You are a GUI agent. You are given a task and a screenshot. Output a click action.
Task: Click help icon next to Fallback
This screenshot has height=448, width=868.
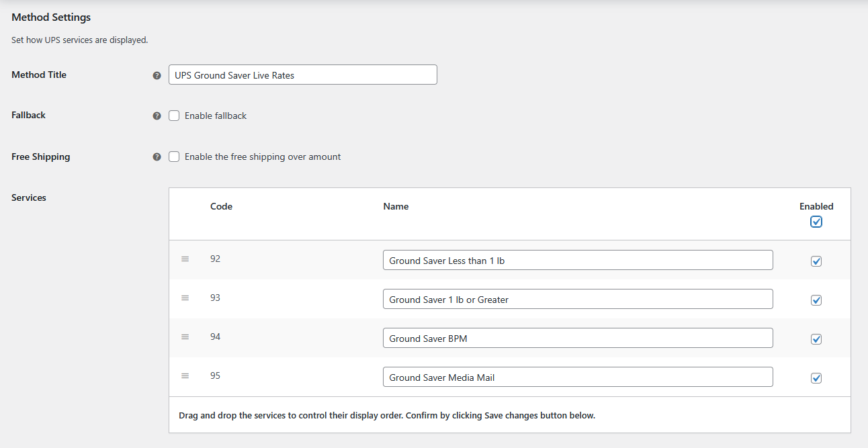pos(157,116)
